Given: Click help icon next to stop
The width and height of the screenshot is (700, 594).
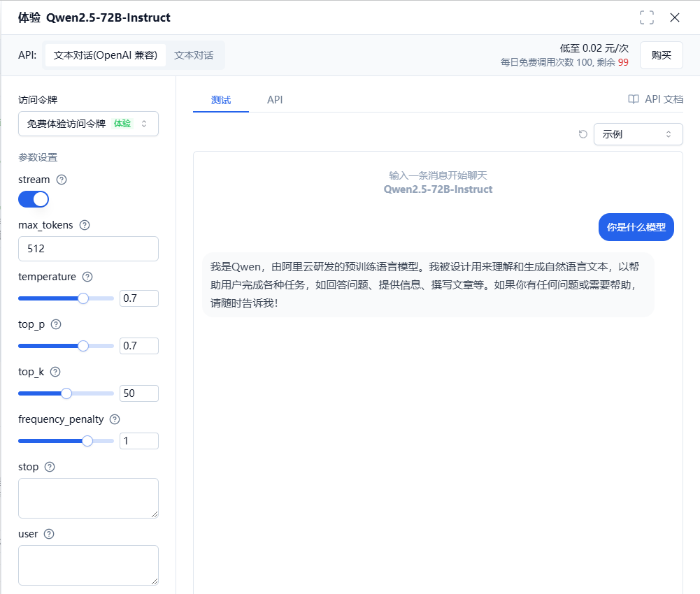Looking at the screenshot, I should [50, 467].
